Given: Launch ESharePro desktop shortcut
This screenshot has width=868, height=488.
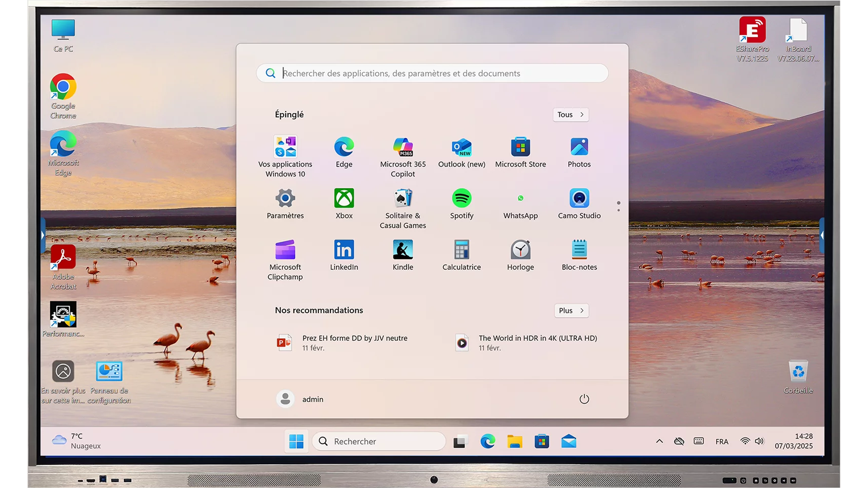Looking at the screenshot, I should coord(752,31).
